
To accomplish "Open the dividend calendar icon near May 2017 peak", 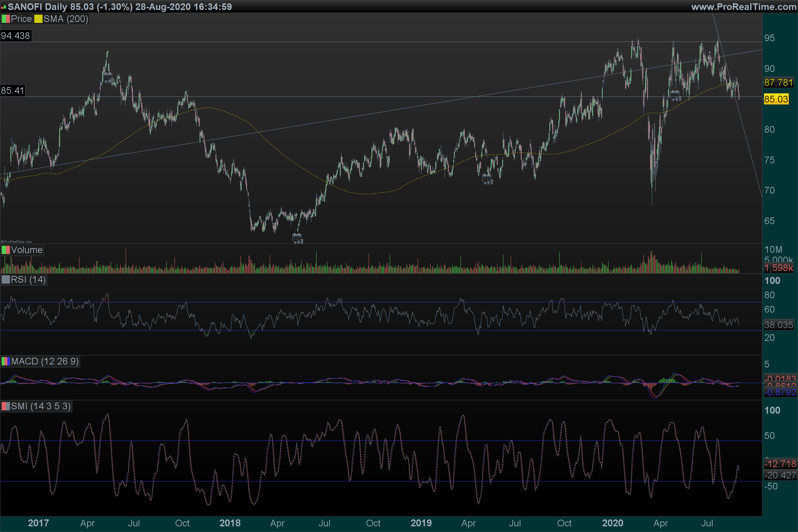I will coord(108,78).
